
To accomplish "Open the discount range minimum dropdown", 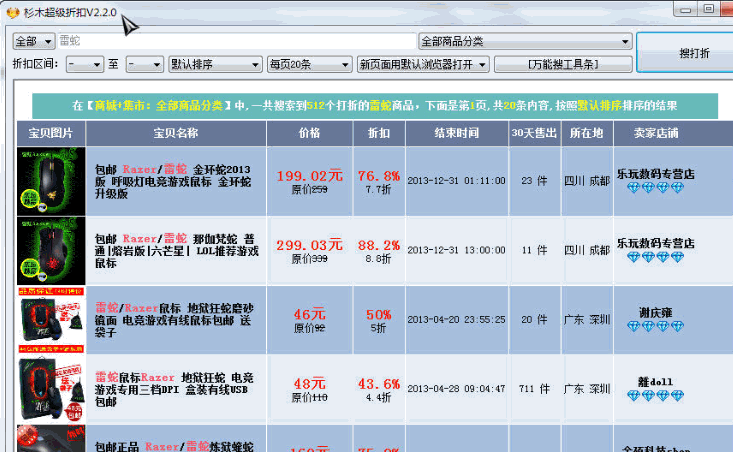I will pos(85,64).
